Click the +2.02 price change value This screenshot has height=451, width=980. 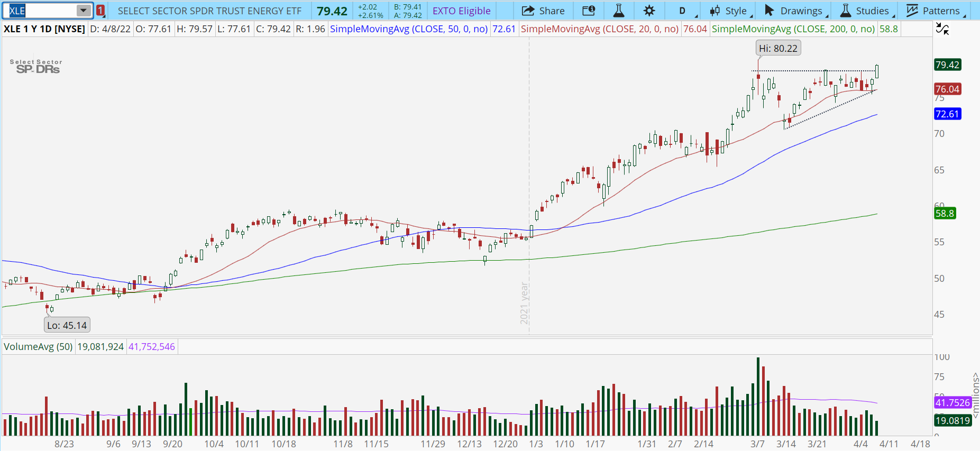pyautogui.click(x=368, y=7)
